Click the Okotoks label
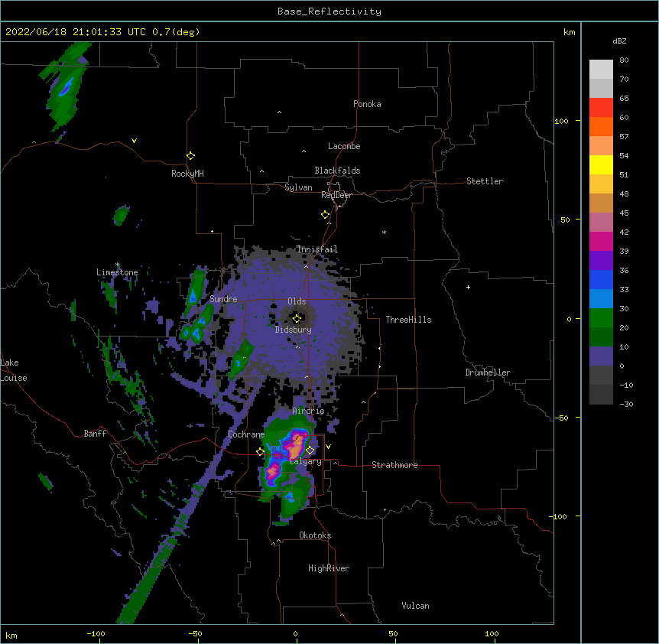This screenshot has height=644, width=659. pos(315,535)
